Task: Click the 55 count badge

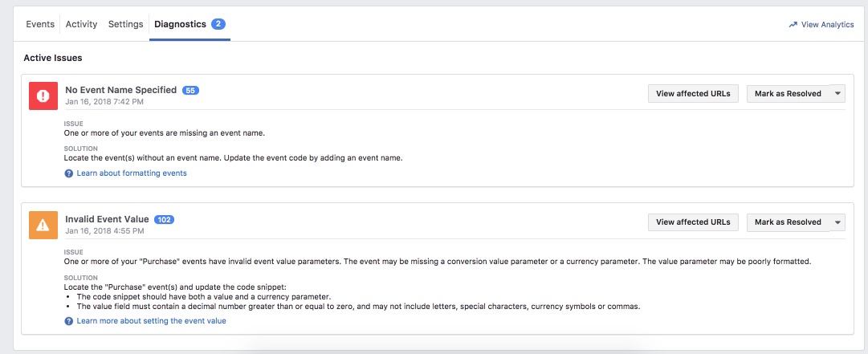Action: pyautogui.click(x=190, y=90)
